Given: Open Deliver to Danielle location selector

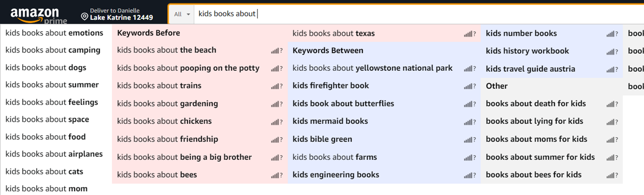Looking at the screenshot, I should (117, 14).
